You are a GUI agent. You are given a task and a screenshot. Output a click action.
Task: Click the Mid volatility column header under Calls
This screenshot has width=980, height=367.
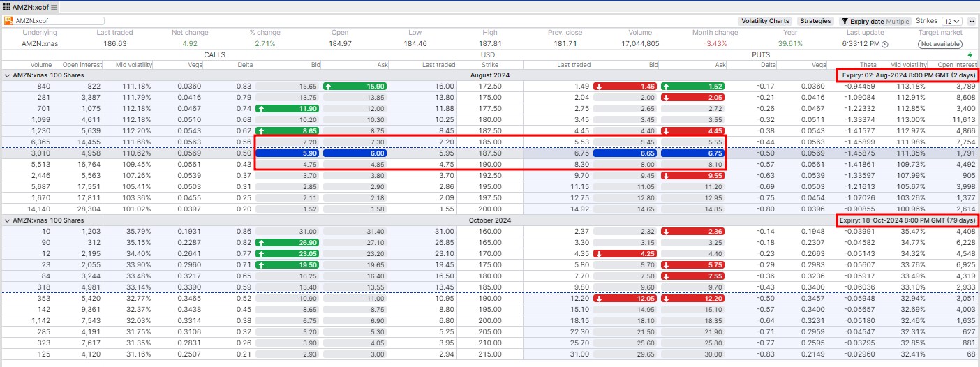pyautogui.click(x=127, y=65)
